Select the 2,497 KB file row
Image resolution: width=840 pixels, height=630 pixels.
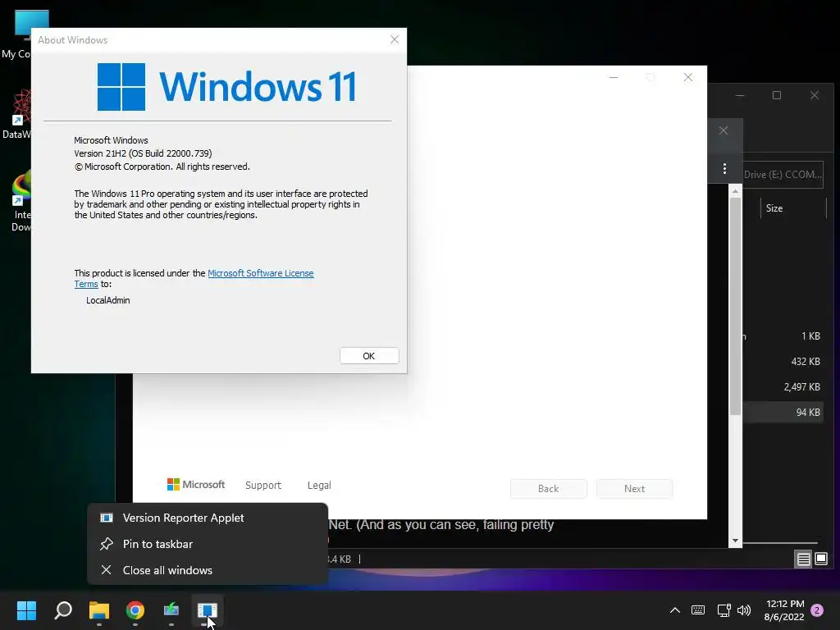[783, 387]
